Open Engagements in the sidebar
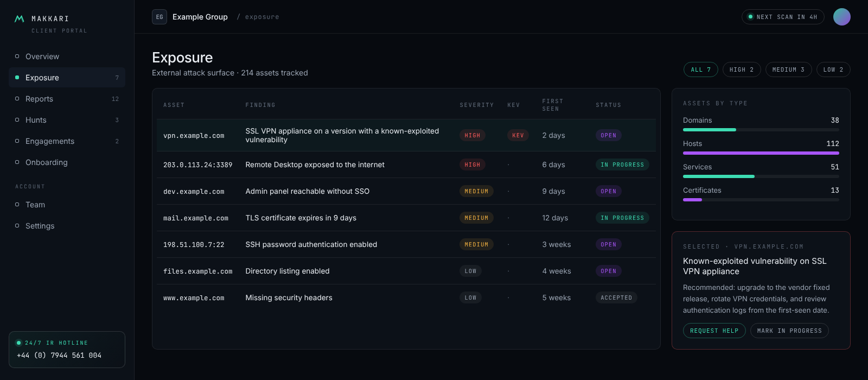868x380 pixels. click(x=67, y=141)
